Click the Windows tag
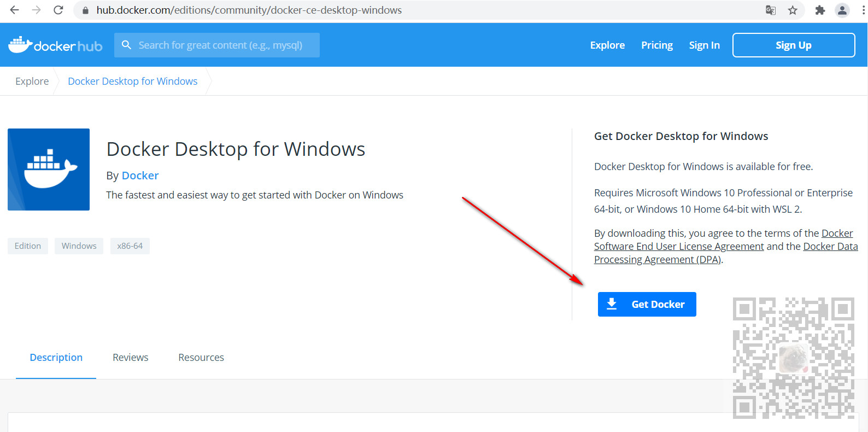 tap(79, 246)
